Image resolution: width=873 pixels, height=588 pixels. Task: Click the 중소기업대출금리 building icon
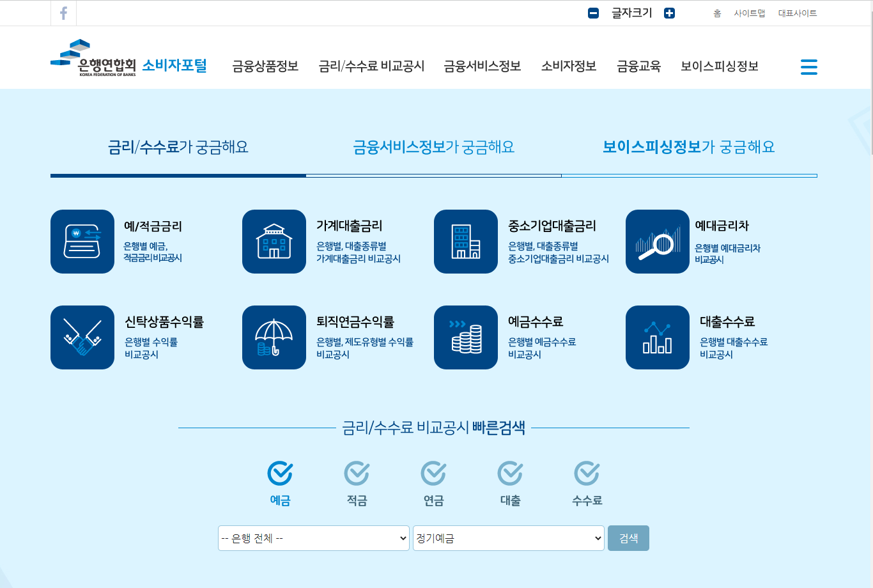[x=466, y=242]
